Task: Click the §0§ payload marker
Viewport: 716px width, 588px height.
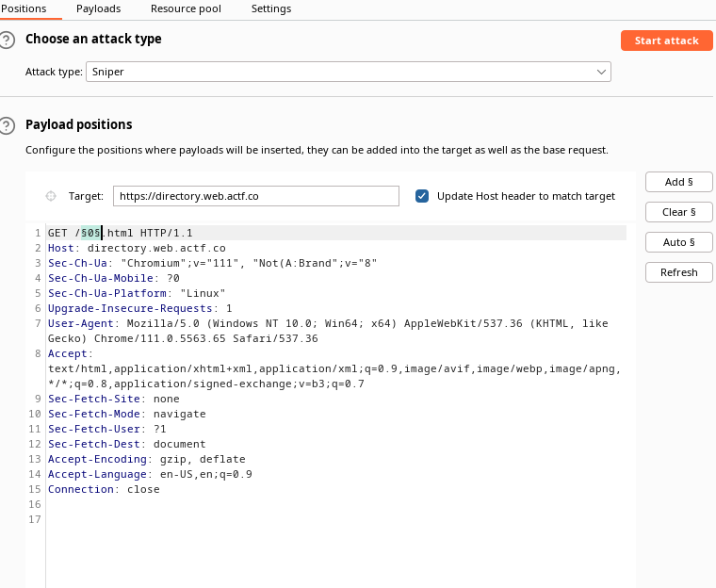Action: click(90, 233)
